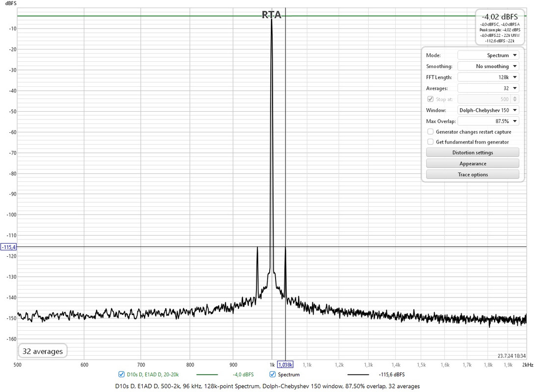
Task: Click the '-115,6 dBFS' legend value
Action: (392, 375)
